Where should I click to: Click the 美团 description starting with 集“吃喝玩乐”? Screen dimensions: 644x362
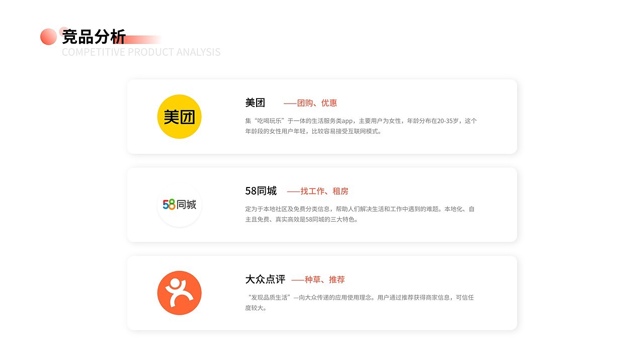tap(361, 126)
